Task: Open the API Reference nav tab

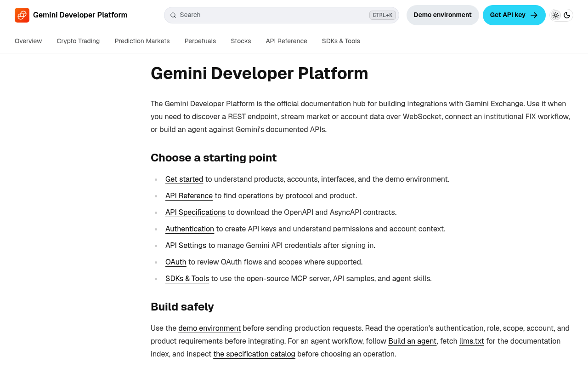Action: tap(286, 41)
